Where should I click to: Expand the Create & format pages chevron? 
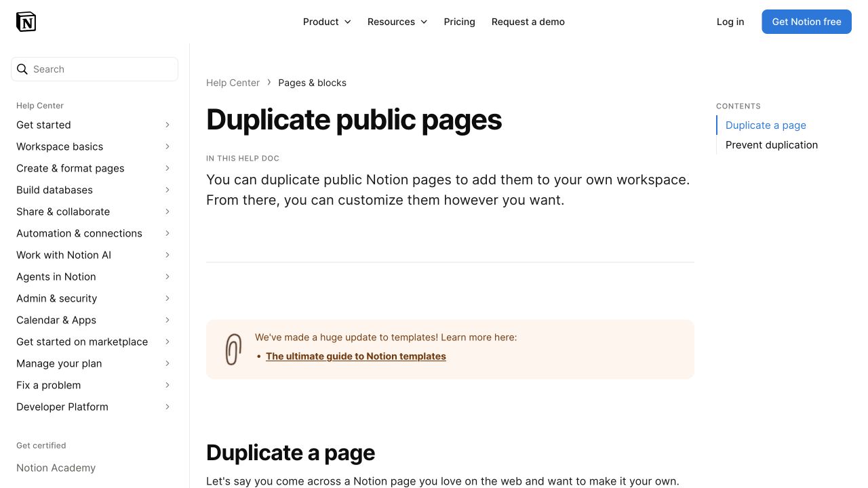167,168
